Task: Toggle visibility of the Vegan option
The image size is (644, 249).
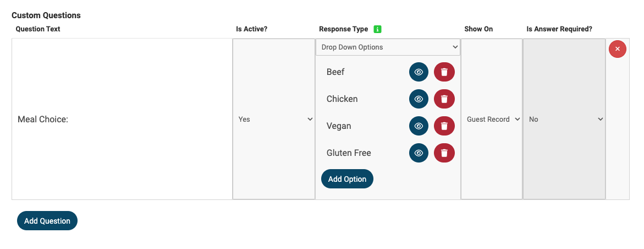Action: pos(419,126)
